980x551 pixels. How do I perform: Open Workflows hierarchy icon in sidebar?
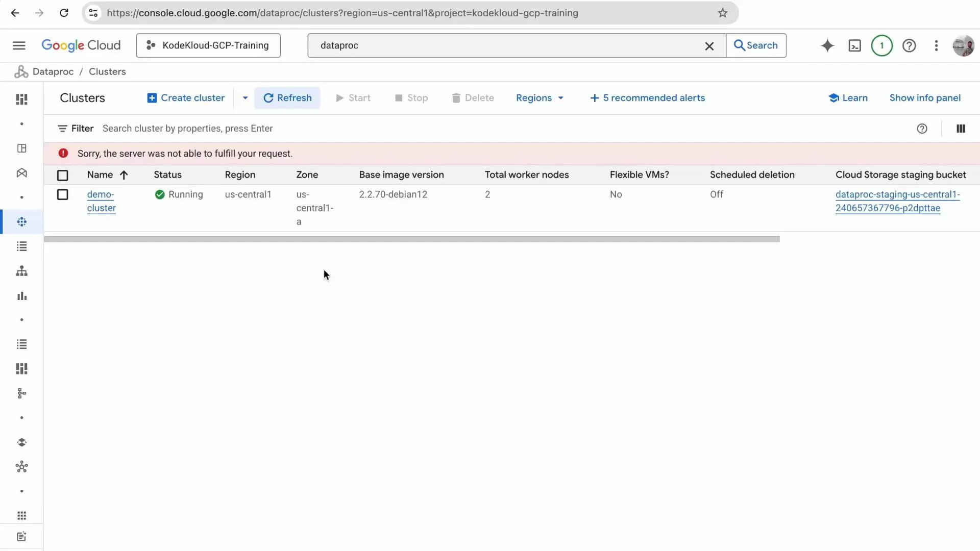click(21, 271)
